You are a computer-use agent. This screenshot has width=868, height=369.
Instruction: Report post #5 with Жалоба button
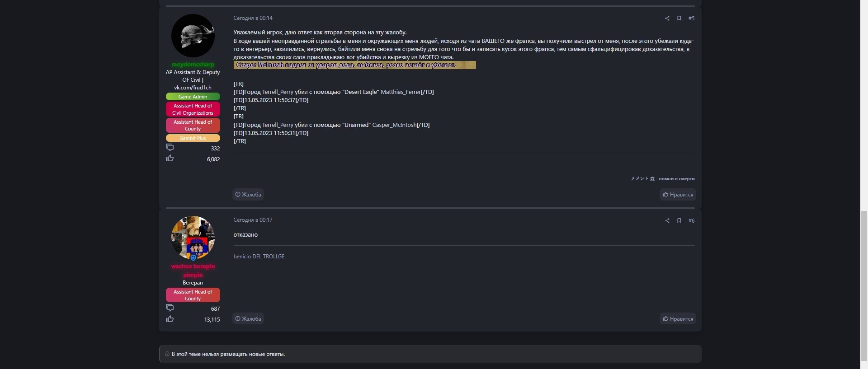click(248, 195)
